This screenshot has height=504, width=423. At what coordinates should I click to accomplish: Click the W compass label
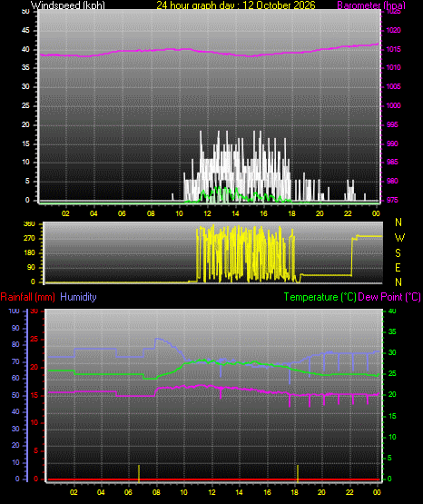click(x=399, y=238)
